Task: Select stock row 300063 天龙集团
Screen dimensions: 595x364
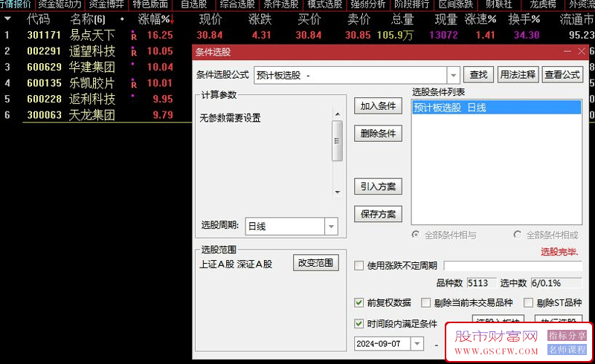Action: point(97,115)
